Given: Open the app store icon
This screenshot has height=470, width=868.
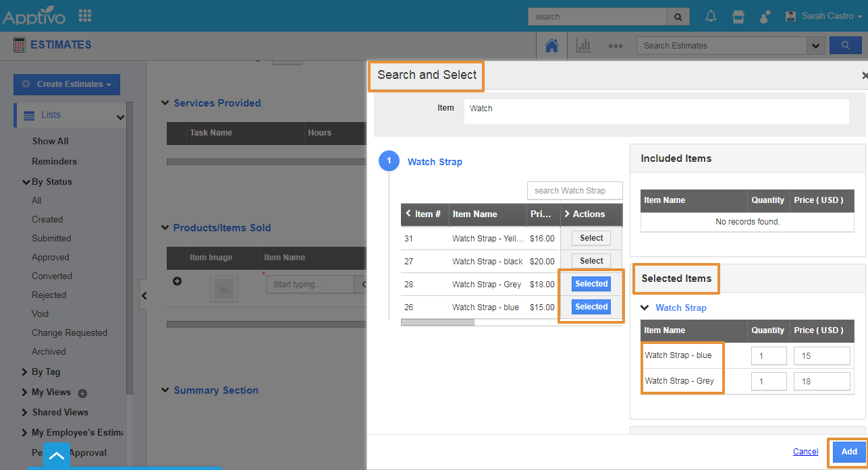Looking at the screenshot, I should coord(738,16).
